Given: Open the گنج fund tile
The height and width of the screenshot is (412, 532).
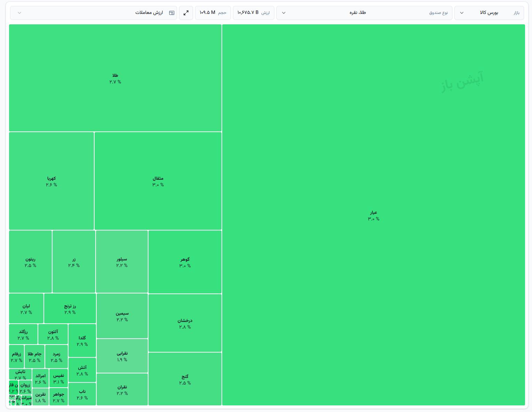Looking at the screenshot, I should (185, 379).
